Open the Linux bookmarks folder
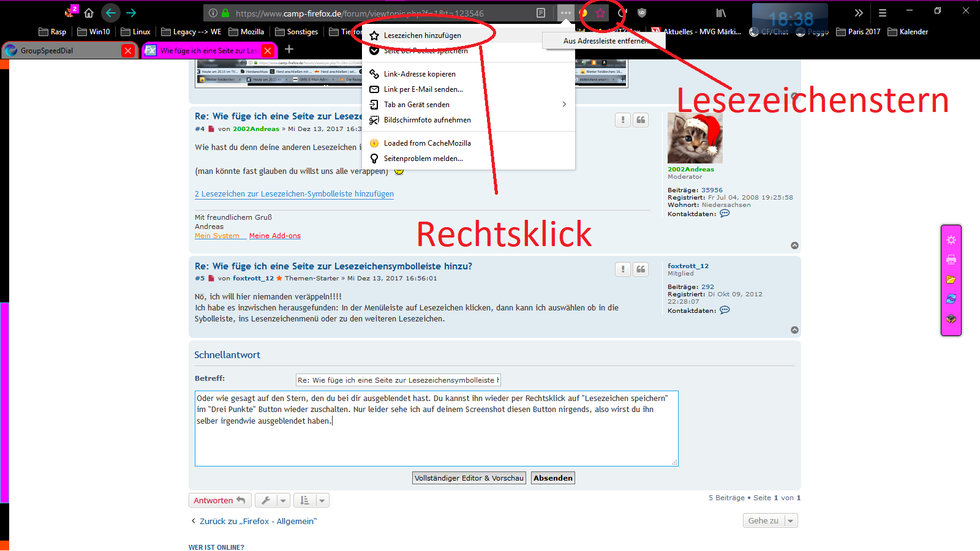Viewport: 980px width, 551px height. (x=135, y=32)
